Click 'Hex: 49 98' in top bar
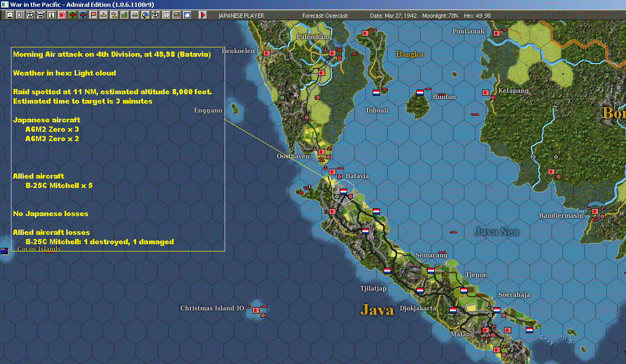The image size is (626, 364). [x=477, y=16]
